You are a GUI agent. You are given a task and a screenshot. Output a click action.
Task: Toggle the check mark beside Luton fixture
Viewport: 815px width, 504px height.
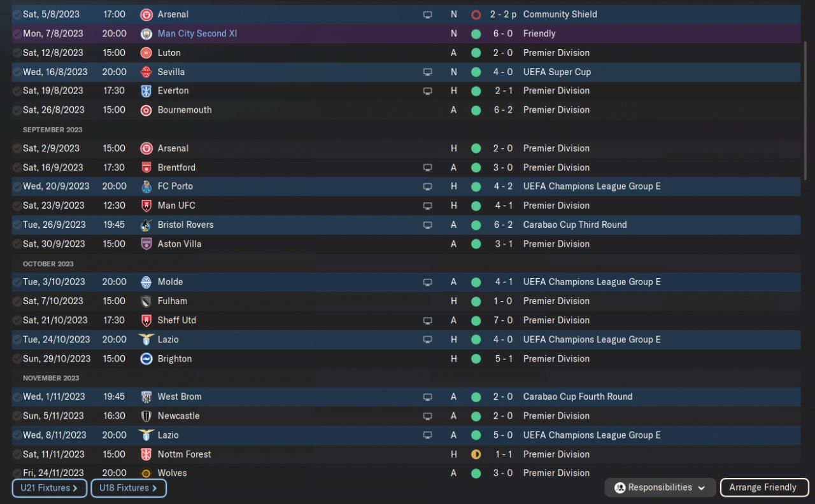click(17, 53)
